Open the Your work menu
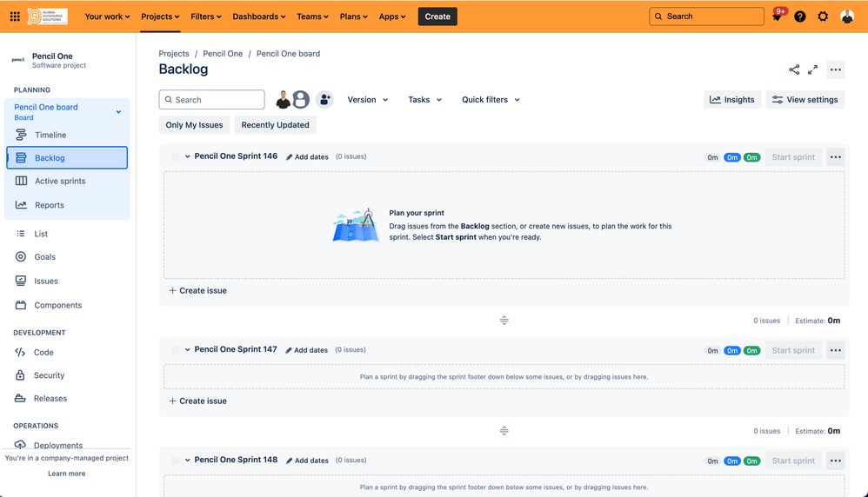 coord(107,17)
